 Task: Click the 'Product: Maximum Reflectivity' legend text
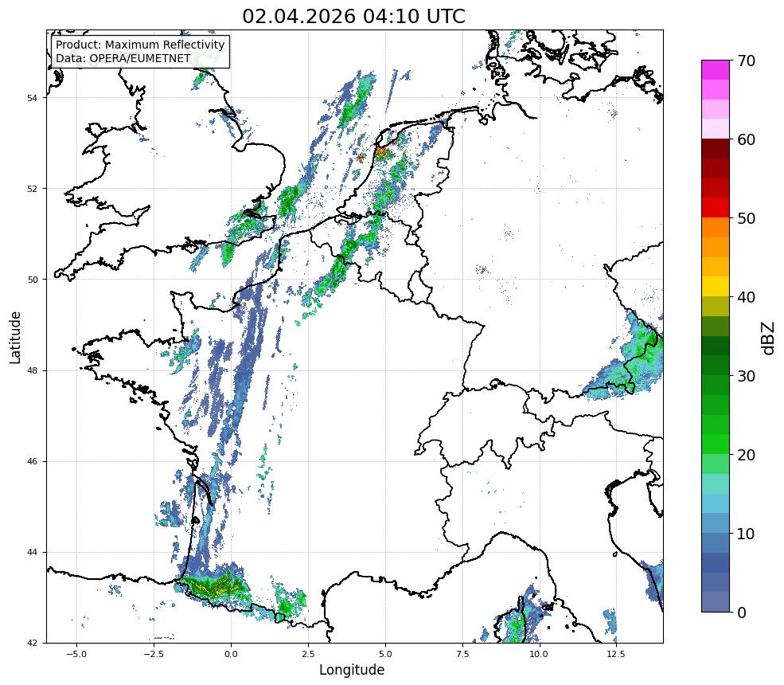[x=140, y=45]
